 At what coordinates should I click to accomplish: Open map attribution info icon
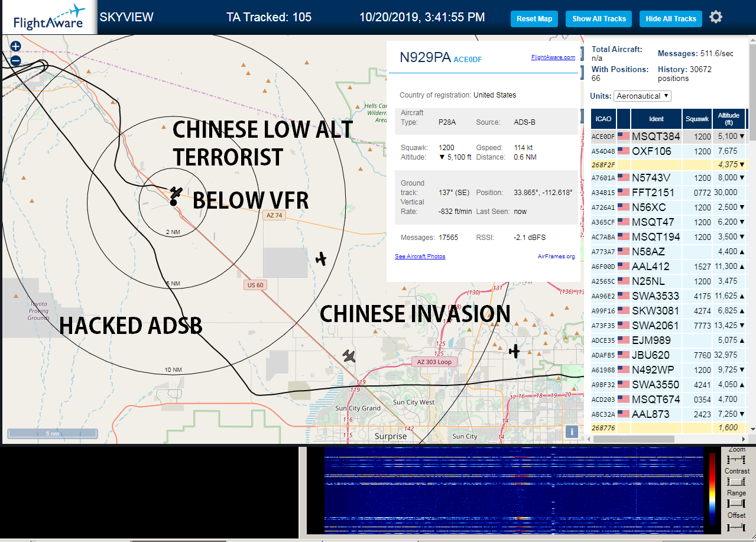coord(571,431)
